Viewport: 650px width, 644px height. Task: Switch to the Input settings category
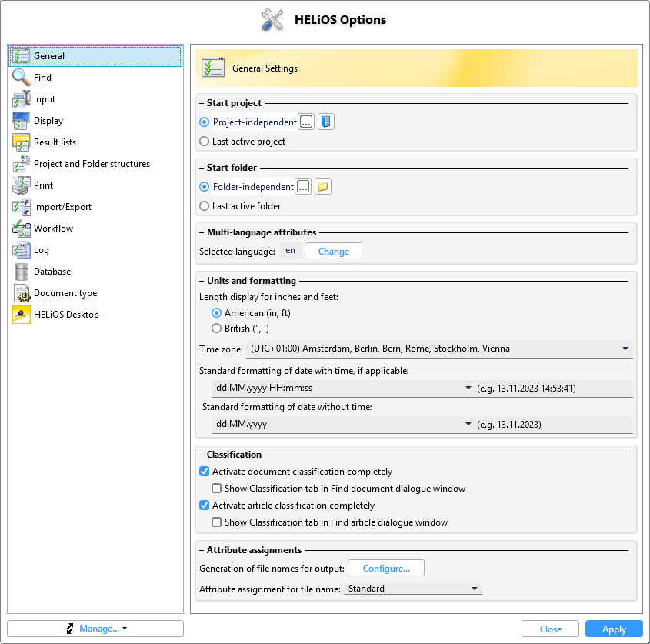pyautogui.click(x=95, y=99)
